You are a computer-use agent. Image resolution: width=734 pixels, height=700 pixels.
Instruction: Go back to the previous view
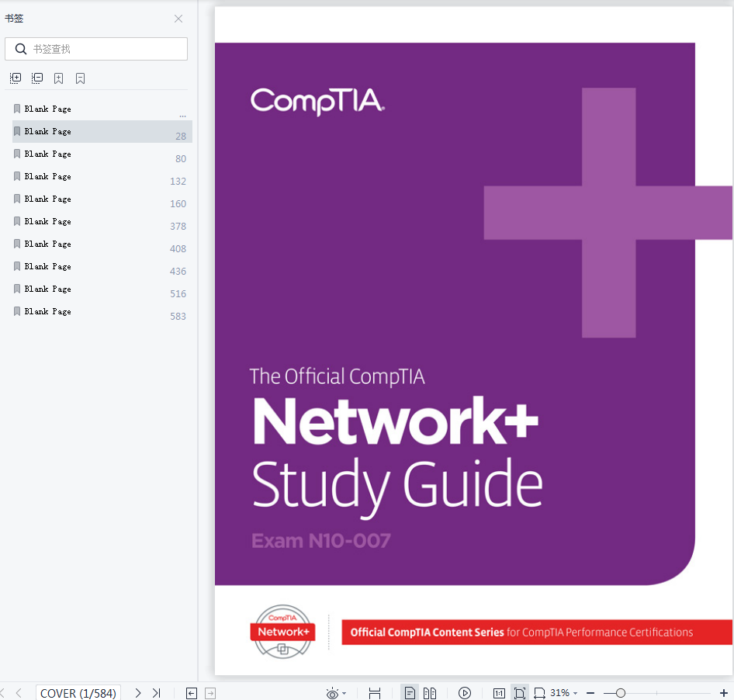192,694
